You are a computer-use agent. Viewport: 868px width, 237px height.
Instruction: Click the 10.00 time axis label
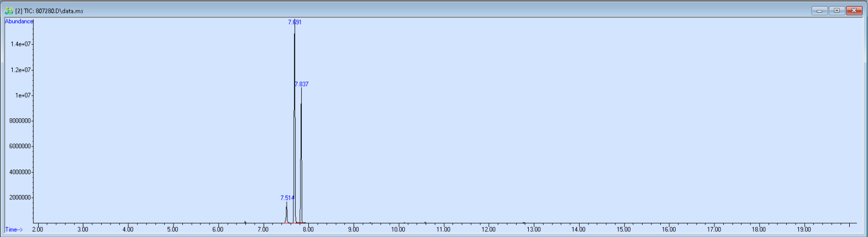(x=398, y=229)
